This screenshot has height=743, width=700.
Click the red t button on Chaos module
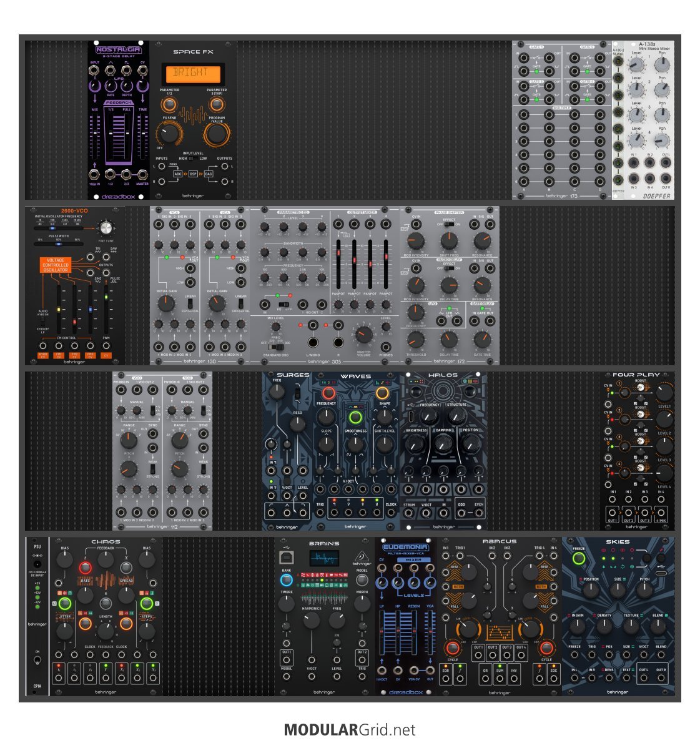tap(86, 568)
